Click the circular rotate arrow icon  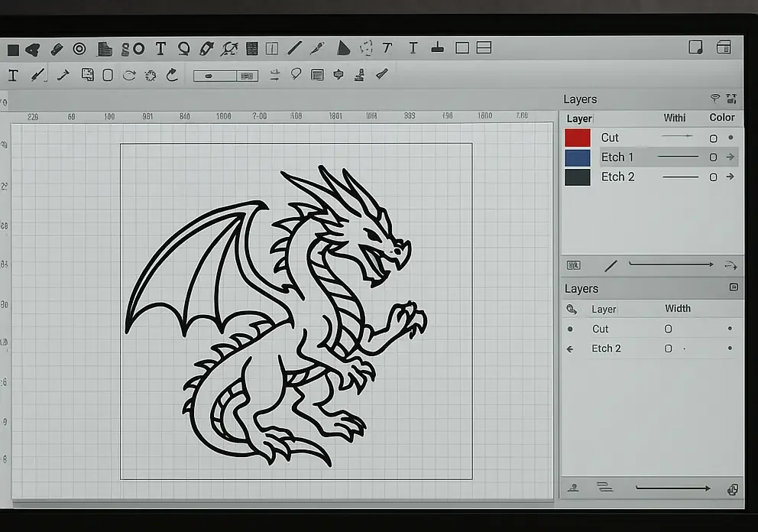click(x=129, y=75)
